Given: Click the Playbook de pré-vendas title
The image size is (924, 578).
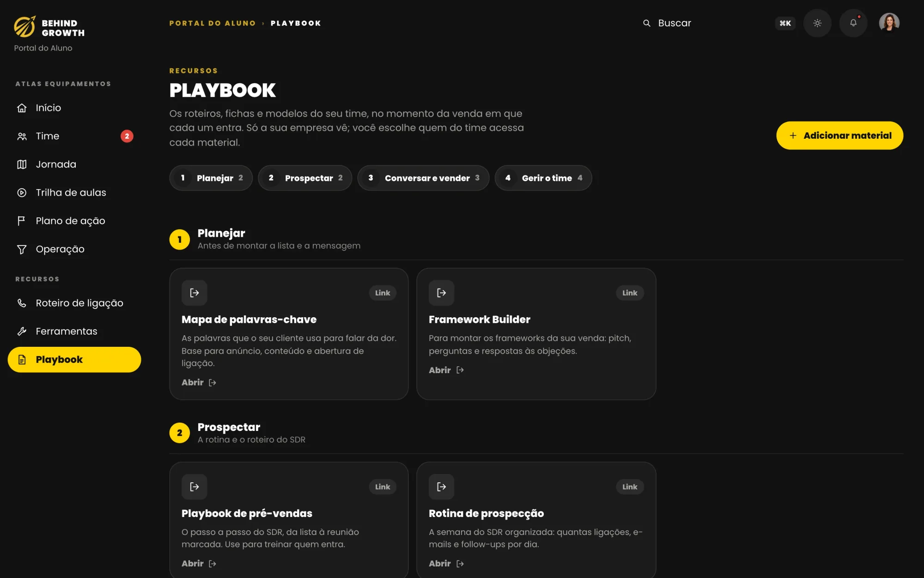Looking at the screenshot, I should (x=247, y=513).
